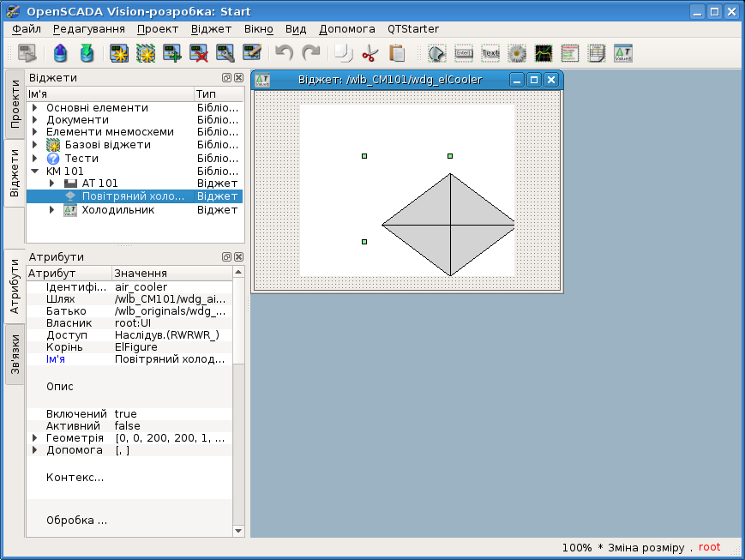The width and height of the screenshot is (745, 560).
Task: Float the Віджети dock panel
Action: [227, 78]
